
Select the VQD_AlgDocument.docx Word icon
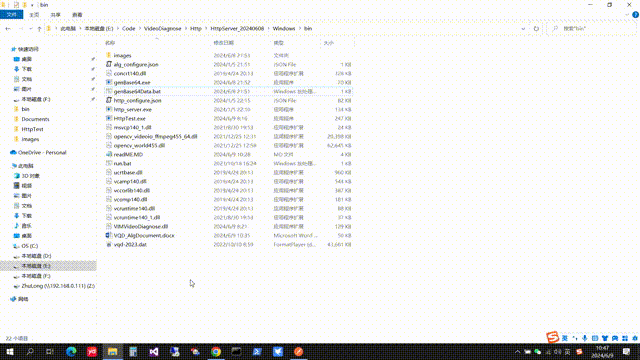[109, 235]
